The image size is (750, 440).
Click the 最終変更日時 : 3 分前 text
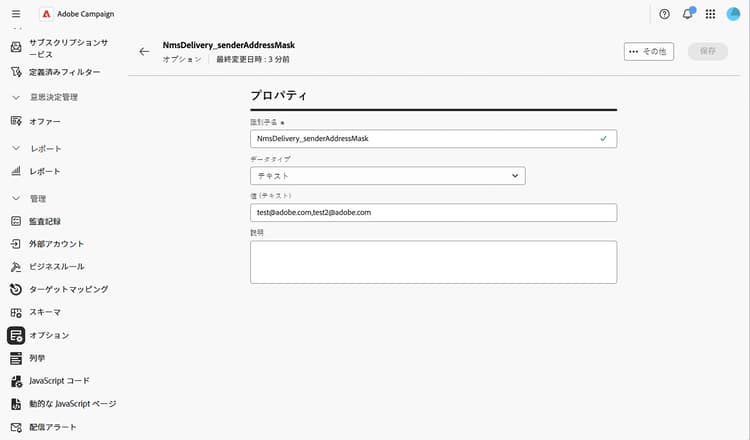253,59
